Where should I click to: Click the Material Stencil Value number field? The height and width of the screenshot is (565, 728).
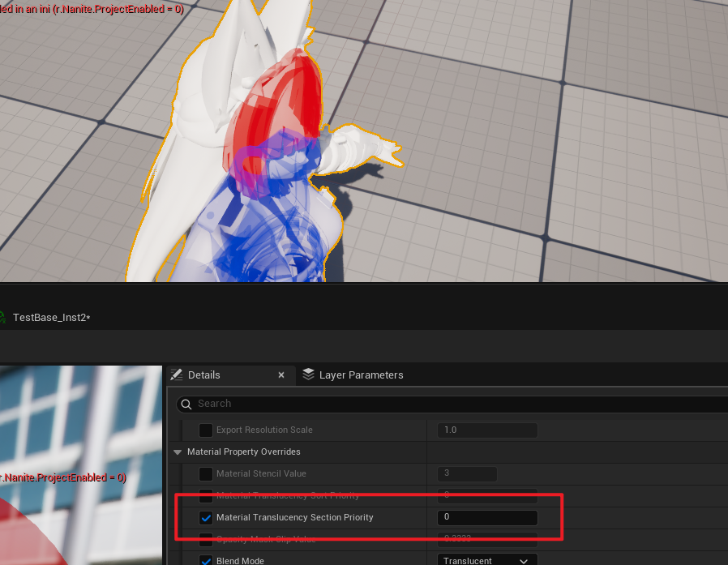(x=467, y=473)
